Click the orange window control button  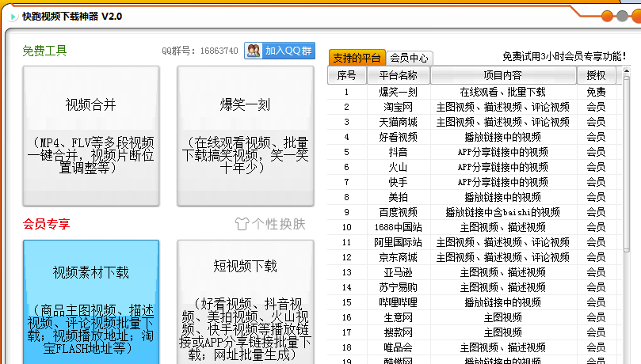[608, 17]
